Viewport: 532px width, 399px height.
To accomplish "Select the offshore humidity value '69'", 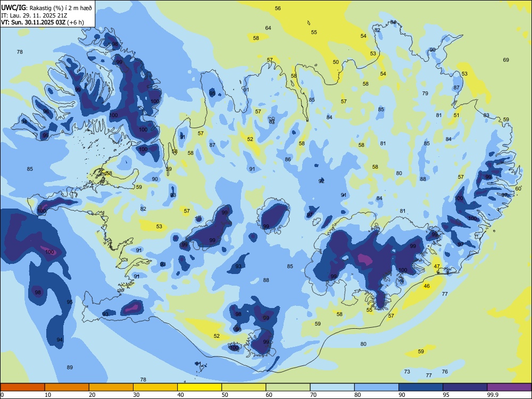I will click(506, 60).
